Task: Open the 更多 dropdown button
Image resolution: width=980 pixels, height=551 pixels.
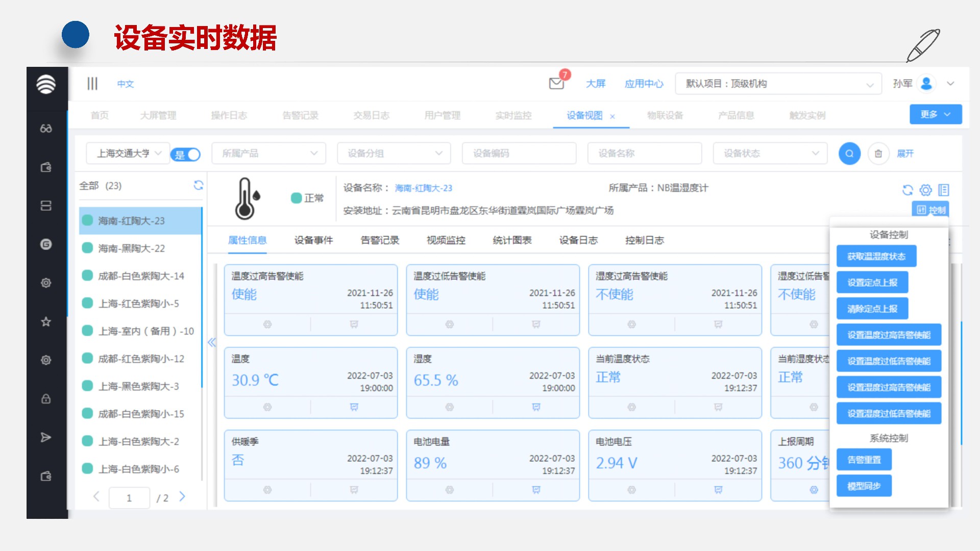Action: pyautogui.click(x=935, y=114)
